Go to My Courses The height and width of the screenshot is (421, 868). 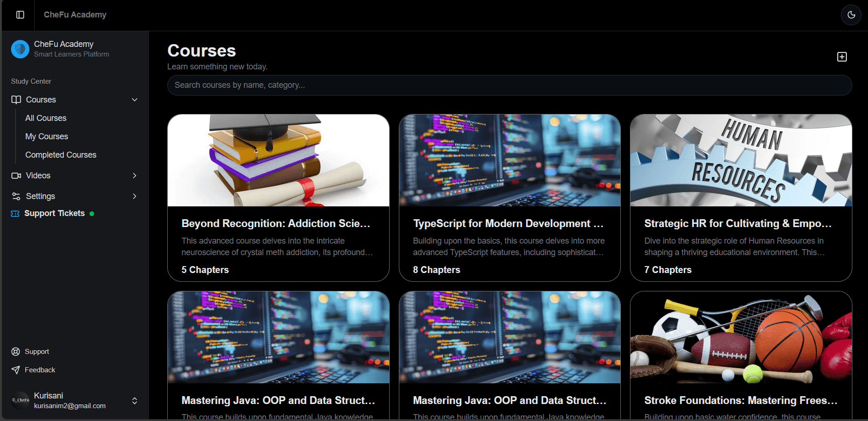pyautogui.click(x=47, y=137)
